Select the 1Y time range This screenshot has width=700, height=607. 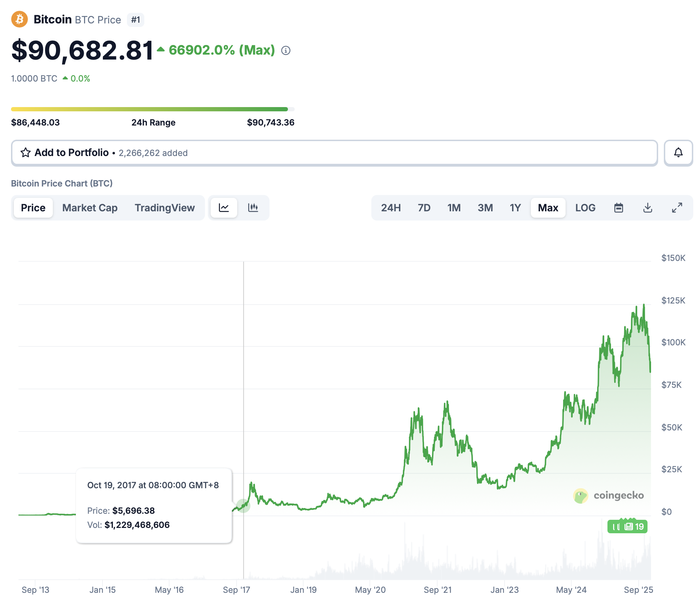(515, 208)
